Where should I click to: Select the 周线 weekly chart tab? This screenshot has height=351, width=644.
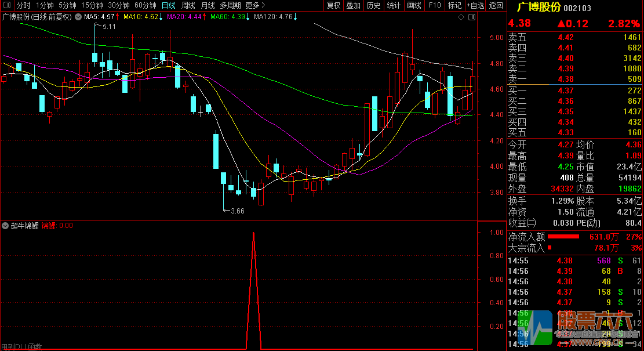[188, 5]
